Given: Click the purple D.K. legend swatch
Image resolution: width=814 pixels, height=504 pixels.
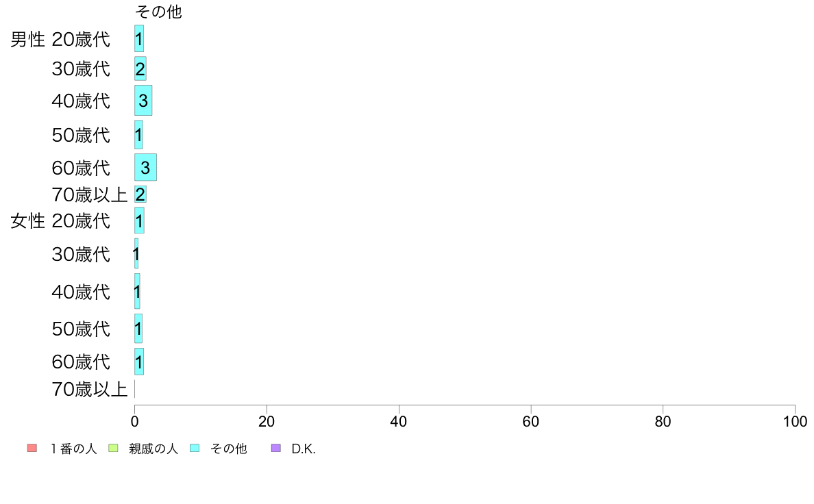Looking at the screenshot, I should click(276, 448).
